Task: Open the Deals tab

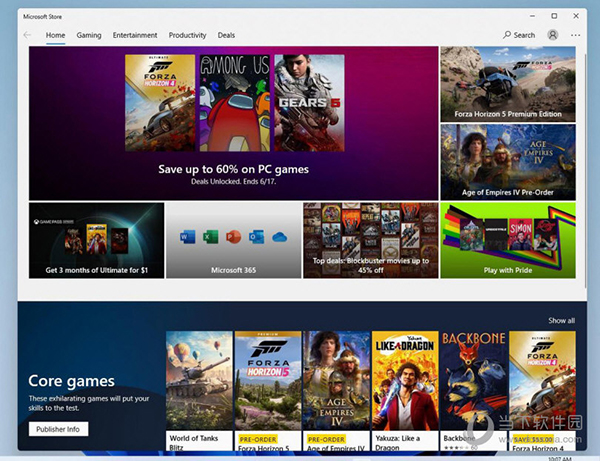Action: [x=226, y=35]
